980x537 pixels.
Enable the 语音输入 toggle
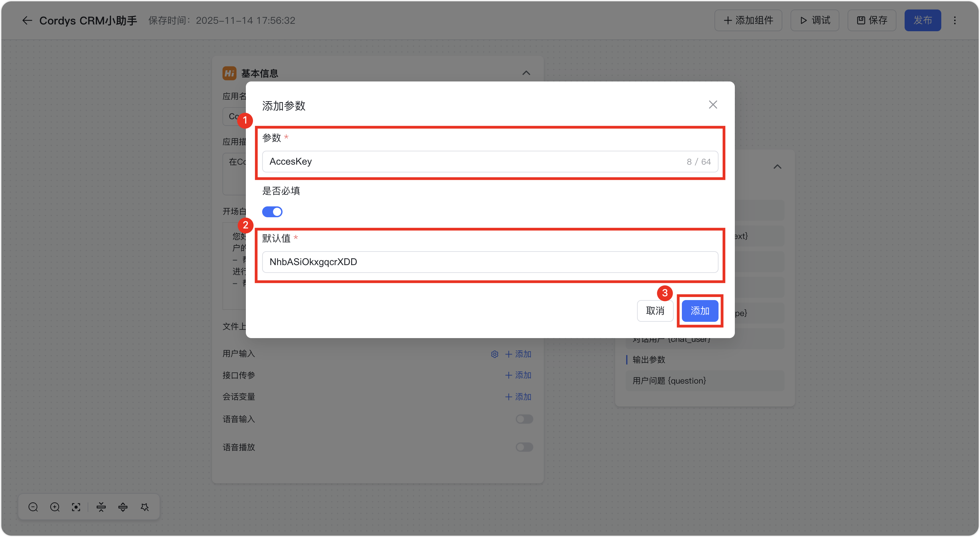524,419
